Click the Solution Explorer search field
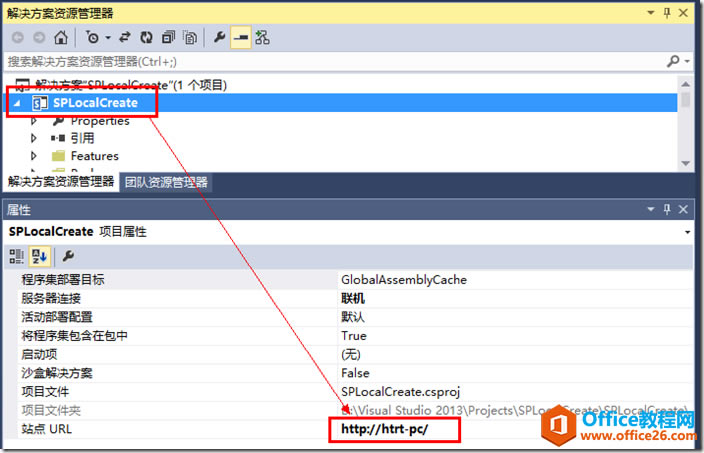This screenshot has width=704, height=453. tap(334, 62)
